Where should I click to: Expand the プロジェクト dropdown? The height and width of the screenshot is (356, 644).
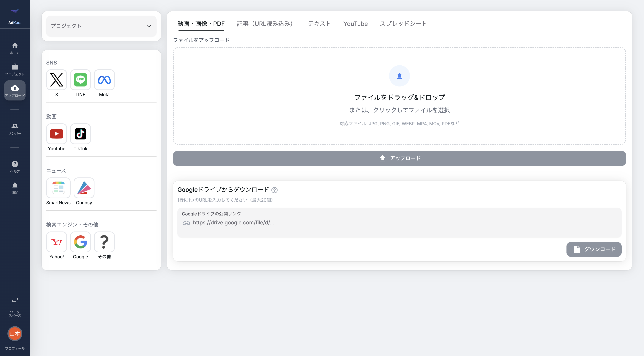(101, 26)
